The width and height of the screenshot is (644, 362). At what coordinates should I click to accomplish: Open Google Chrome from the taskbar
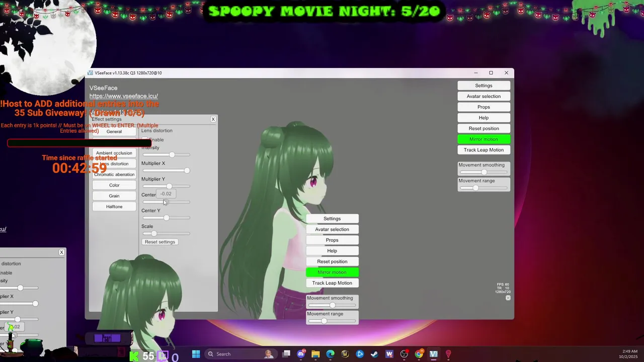[x=419, y=354]
